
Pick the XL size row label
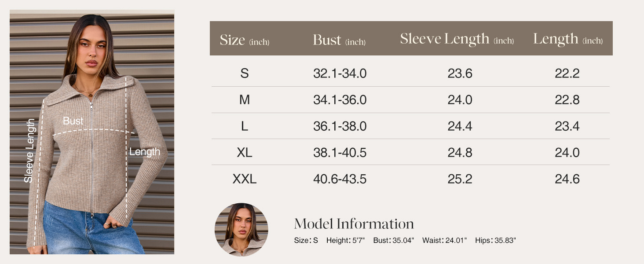(x=245, y=153)
